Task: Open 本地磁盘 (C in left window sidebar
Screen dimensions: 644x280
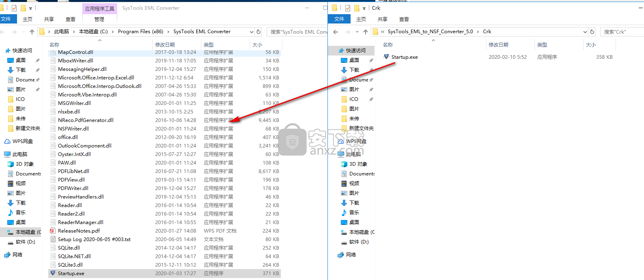Action: [x=24, y=232]
